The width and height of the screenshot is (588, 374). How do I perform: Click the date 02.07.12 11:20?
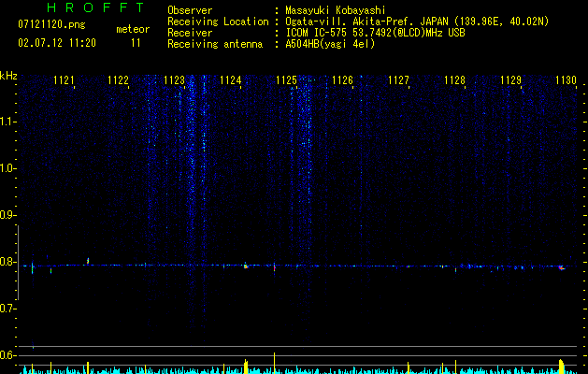point(57,43)
